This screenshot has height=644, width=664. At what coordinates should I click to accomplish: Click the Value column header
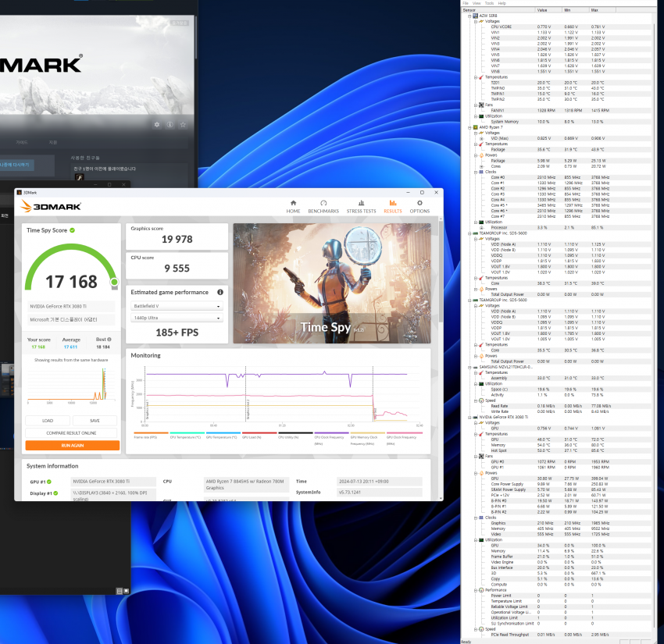coord(548,10)
